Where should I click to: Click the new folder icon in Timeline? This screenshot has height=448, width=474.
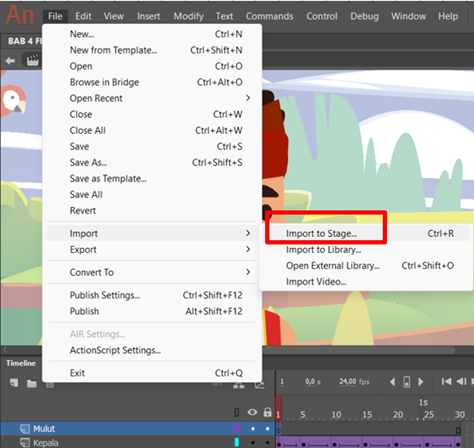pyautogui.click(x=32, y=384)
